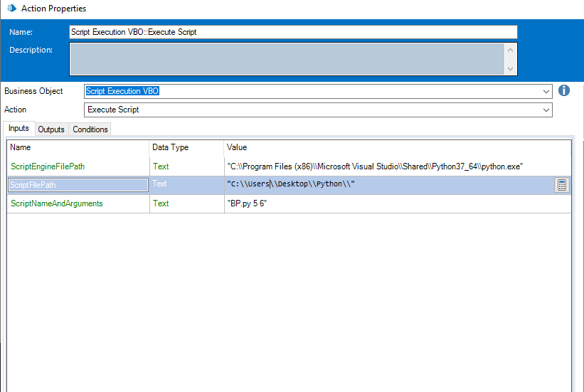Image resolution: width=584 pixels, height=392 pixels.
Task: Expand the Action dropdown arrow
Action: tap(546, 110)
